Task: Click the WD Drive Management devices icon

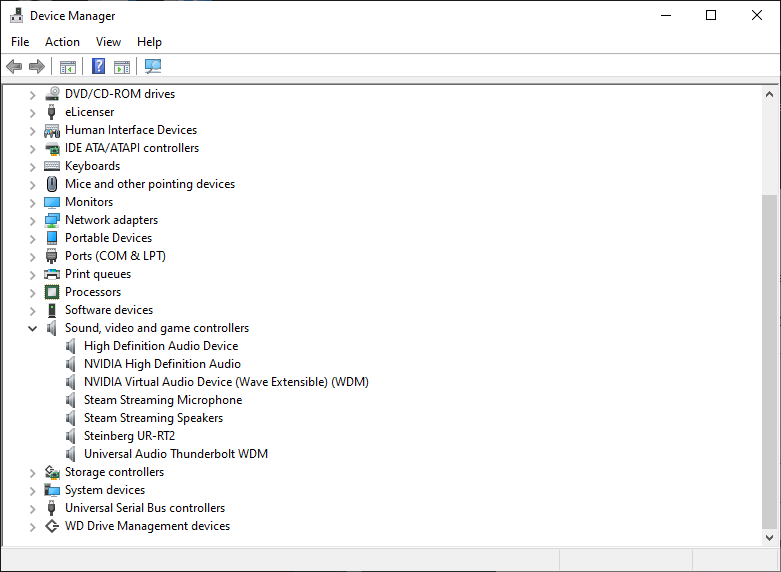Action: click(x=52, y=526)
